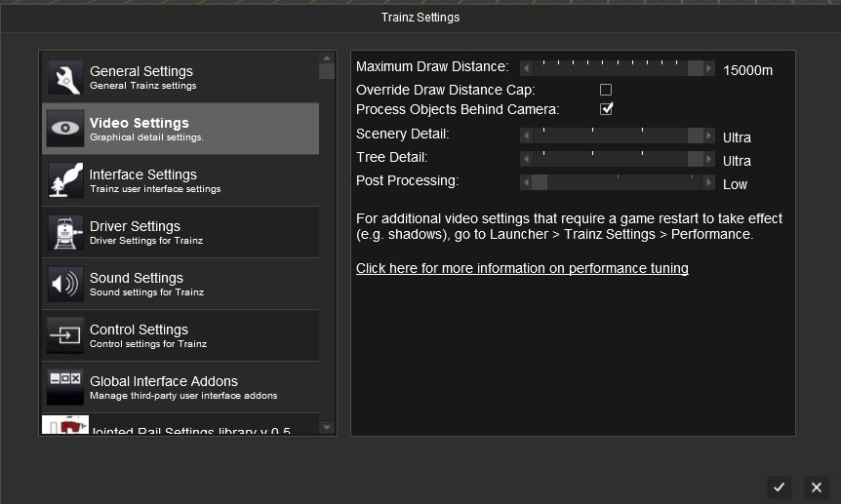
Task: Click the Post Processing slider handle
Action: point(540,183)
